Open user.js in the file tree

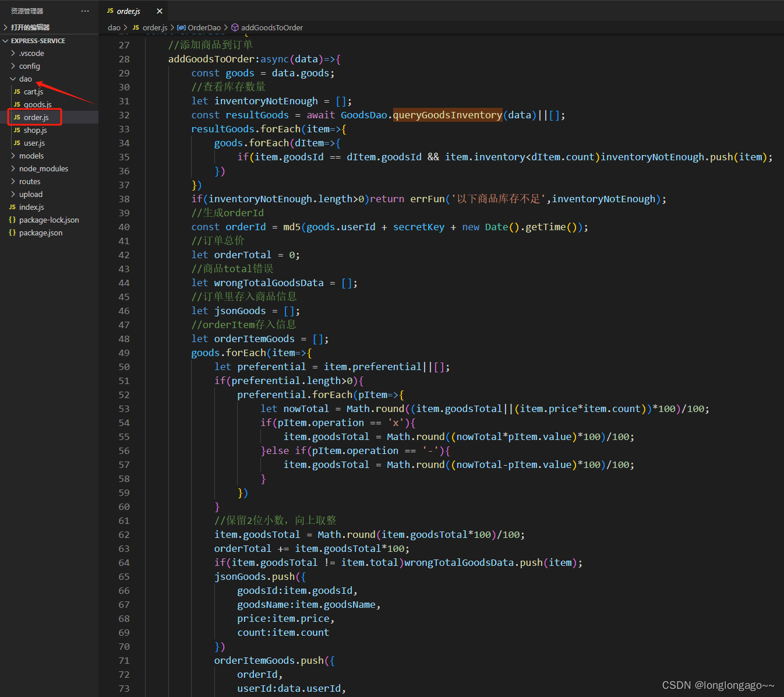(x=34, y=143)
